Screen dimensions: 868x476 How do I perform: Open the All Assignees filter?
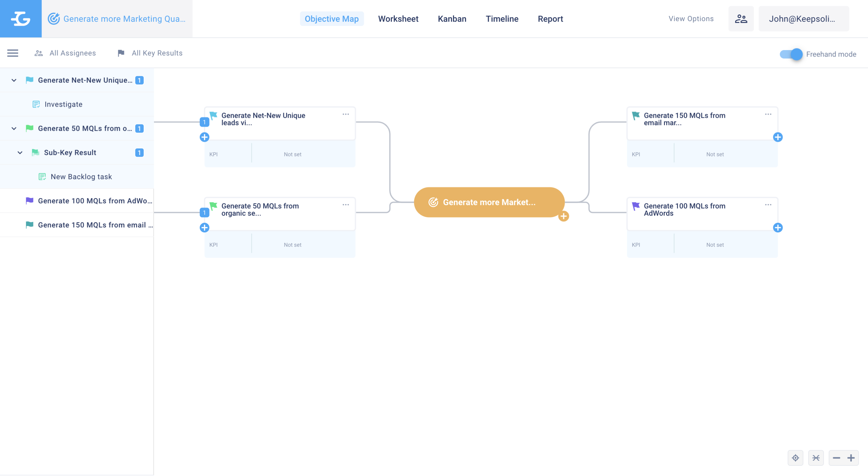pos(65,53)
